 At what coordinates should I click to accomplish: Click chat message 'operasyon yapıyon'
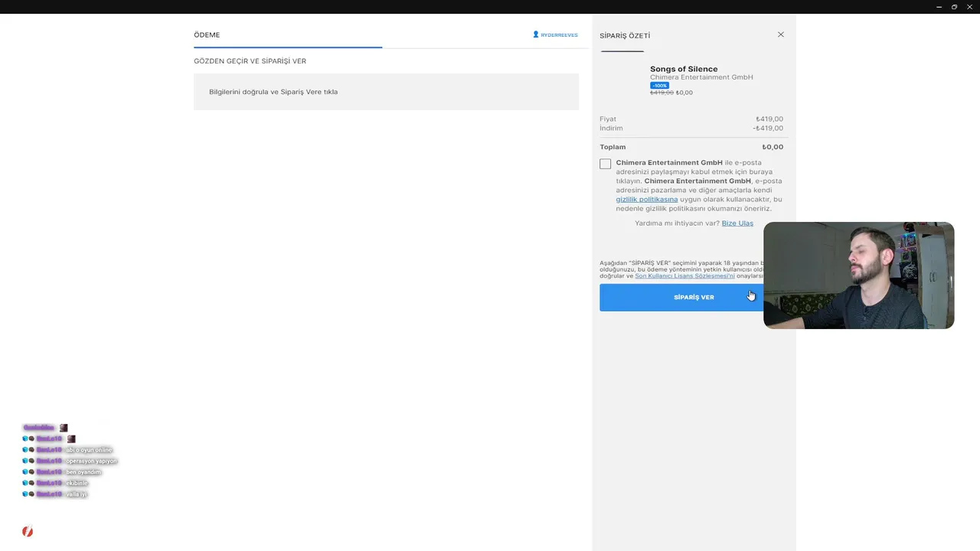point(92,461)
